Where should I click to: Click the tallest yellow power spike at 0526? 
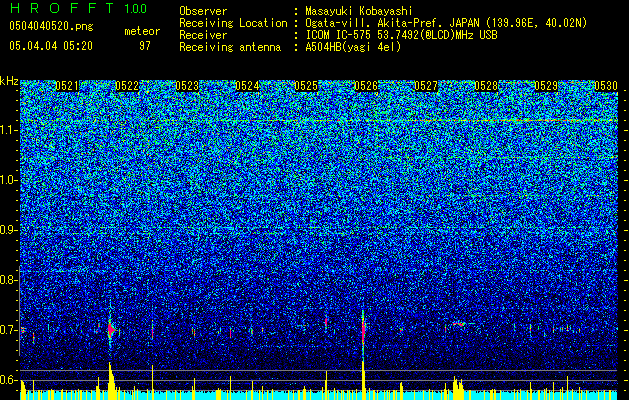coord(363,379)
